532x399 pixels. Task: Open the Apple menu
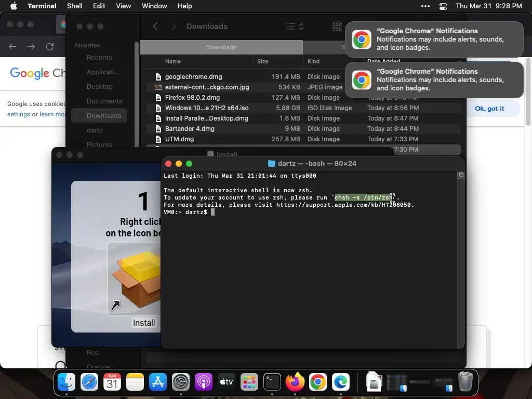click(14, 6)
